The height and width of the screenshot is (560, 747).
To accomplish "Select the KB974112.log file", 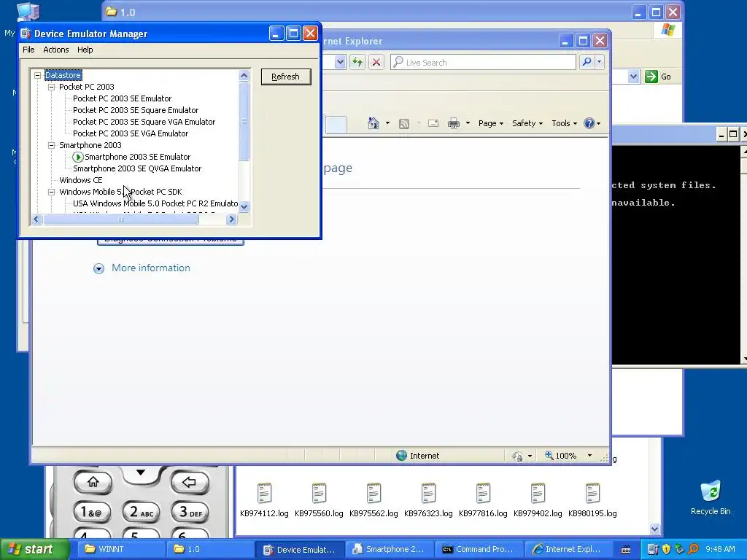I will pyautogui.click(x=264, y=500).
